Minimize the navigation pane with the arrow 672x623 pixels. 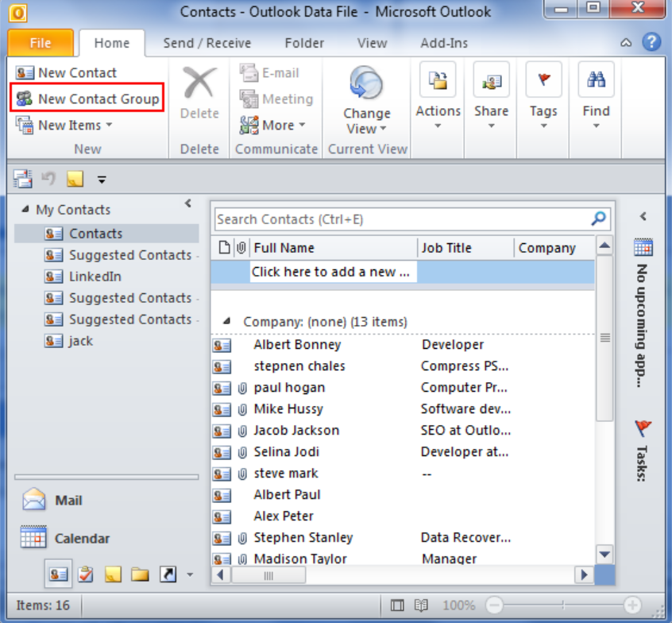187,203
